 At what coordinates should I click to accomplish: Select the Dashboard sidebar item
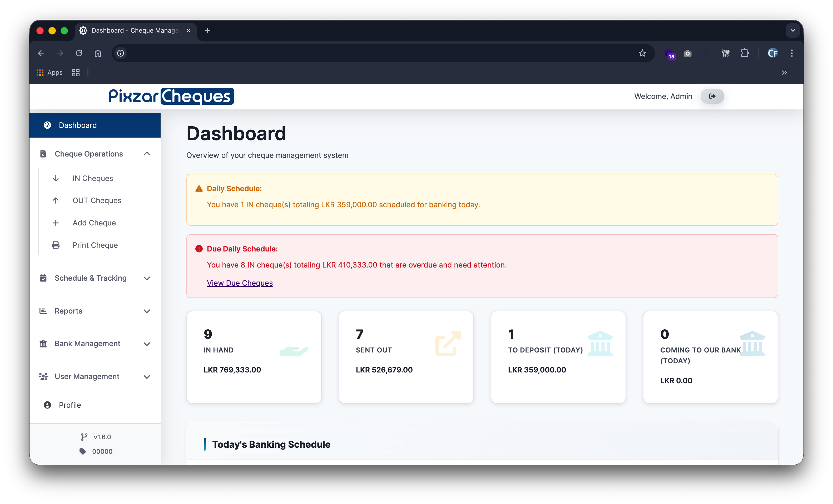[x=95, y=125]
